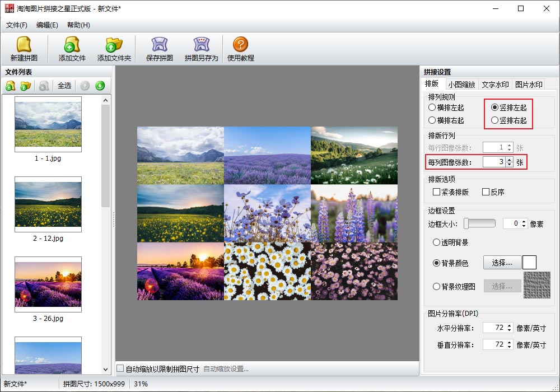Click the small add-folder icon in 文件列表

point(26,86)
